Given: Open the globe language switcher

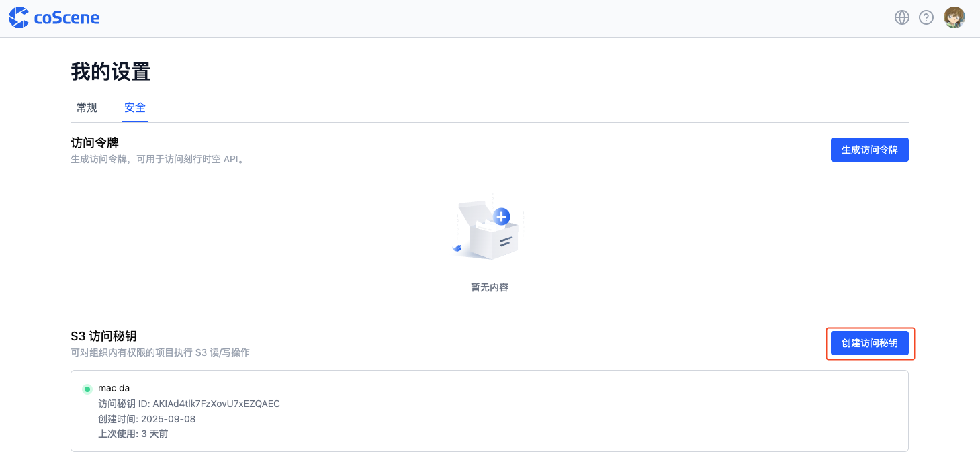Looking at the screenshot, I should 902,17.
